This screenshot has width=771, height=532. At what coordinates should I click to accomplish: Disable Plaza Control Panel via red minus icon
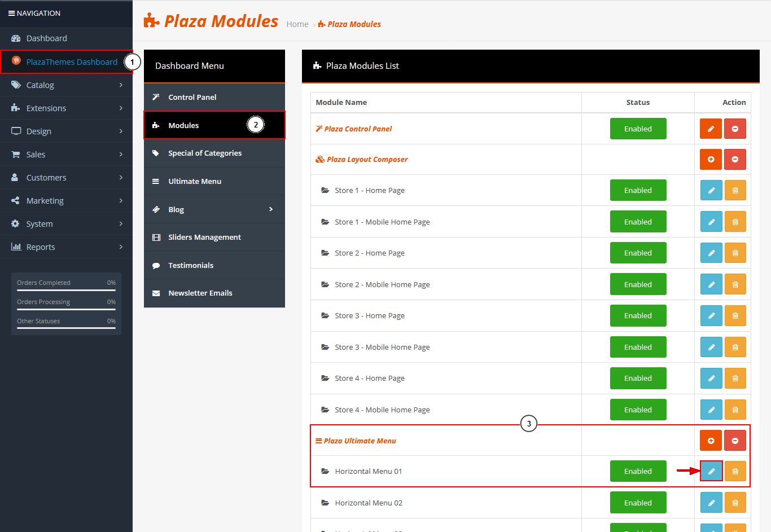(x=735, y=129)
